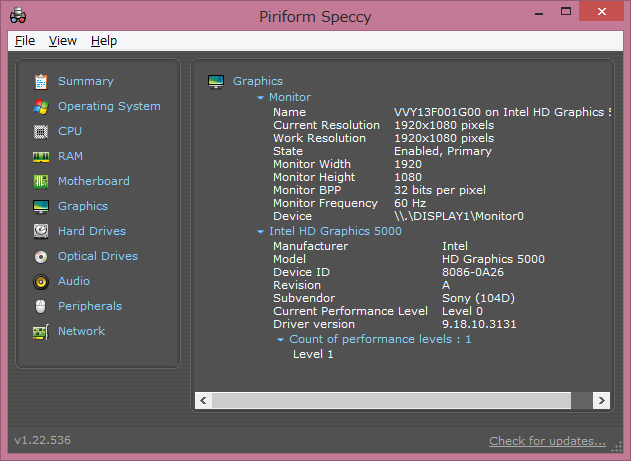Click the horizontal scrollbar right arrow

tap(602, 400)
